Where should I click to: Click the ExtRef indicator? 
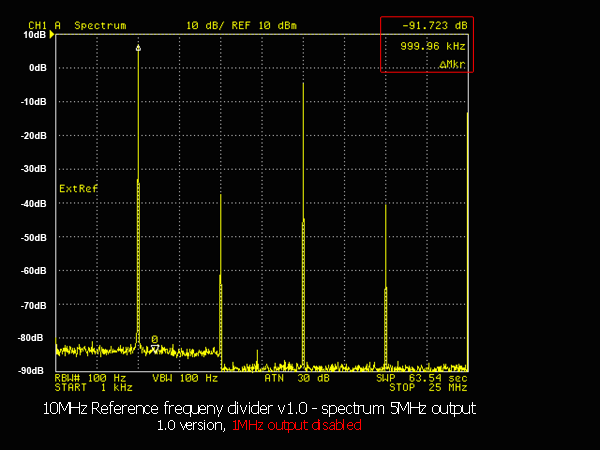click(78, 188)
